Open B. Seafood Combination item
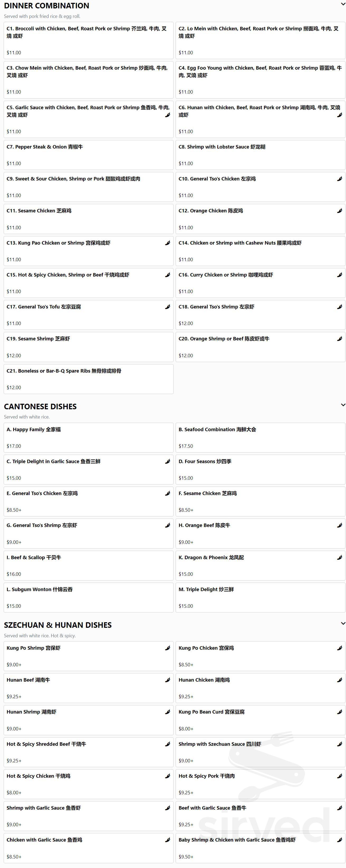Screen dimensions: 346x868 tap(260, 437)
